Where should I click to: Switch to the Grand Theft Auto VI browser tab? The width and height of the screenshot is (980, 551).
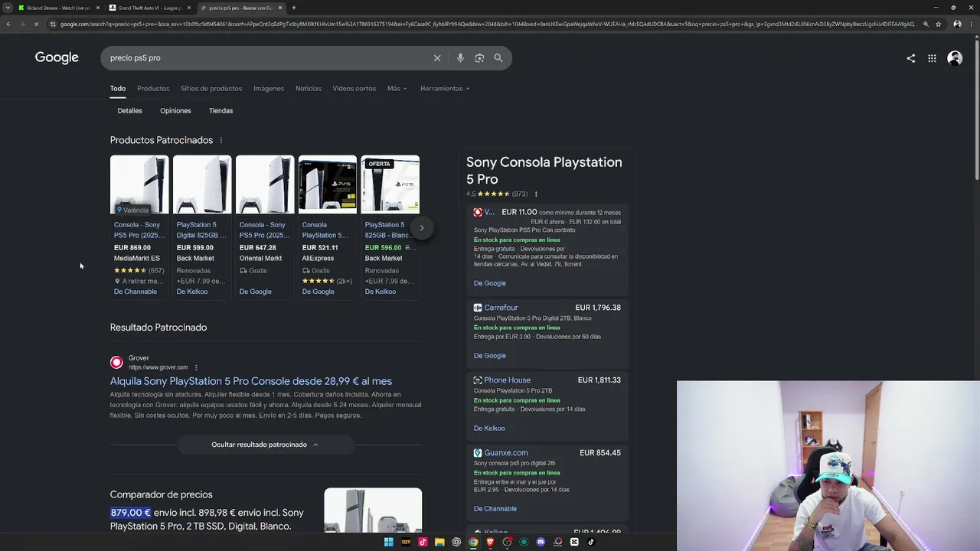150,8
